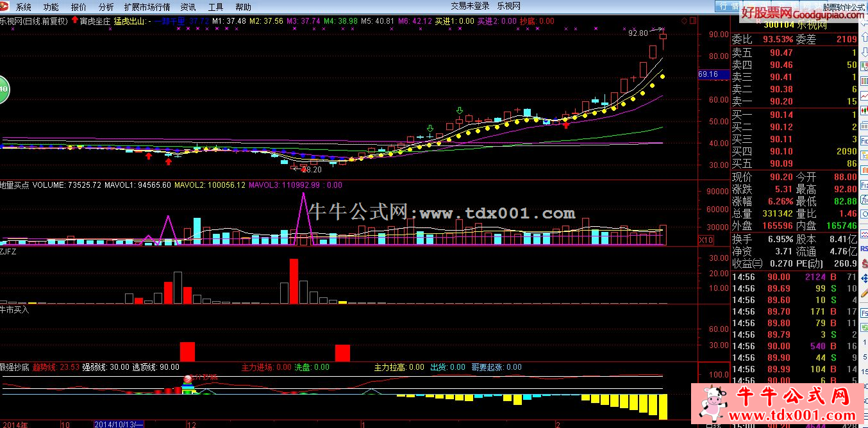Select the 牛市买入 indicator title
The height and width of the screenshot is (428, 868).
15,309
